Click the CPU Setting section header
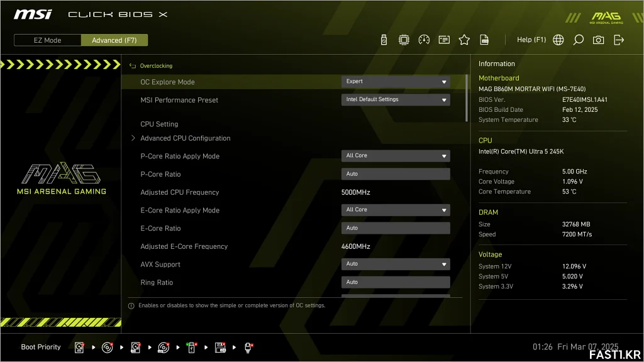 [x=159, y=124]
